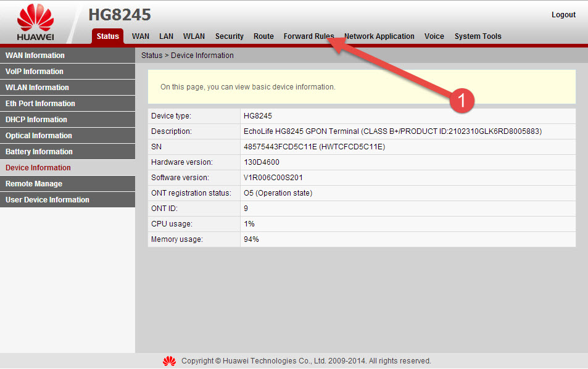Screen dimensions: 588x369
Task: Go to the WLAN tab
Action: tap(194, 36)
